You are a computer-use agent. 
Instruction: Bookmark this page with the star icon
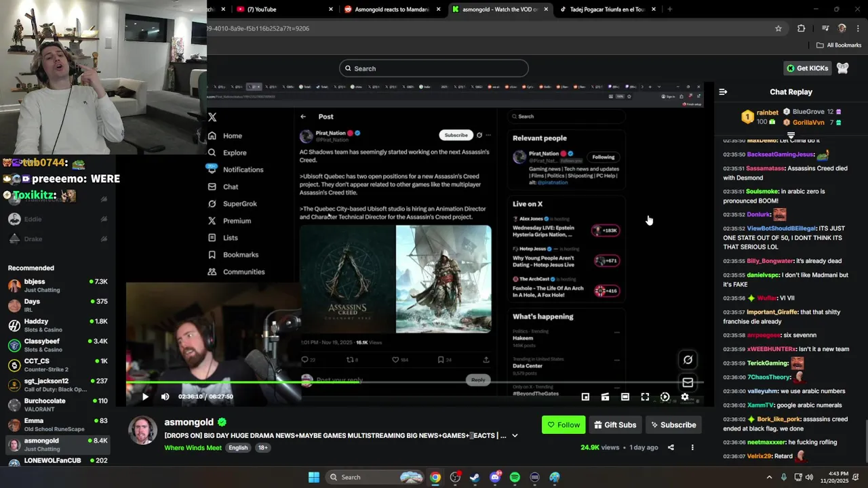[778, 28]
